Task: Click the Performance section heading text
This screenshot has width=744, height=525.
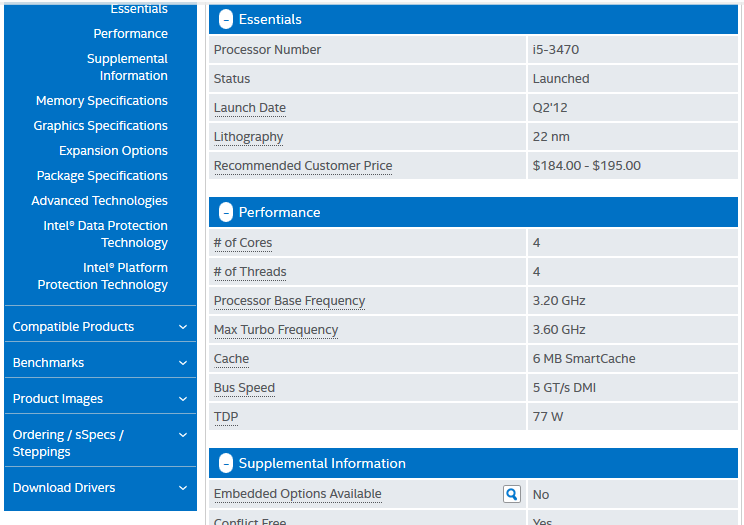Action: pos(279,212)
